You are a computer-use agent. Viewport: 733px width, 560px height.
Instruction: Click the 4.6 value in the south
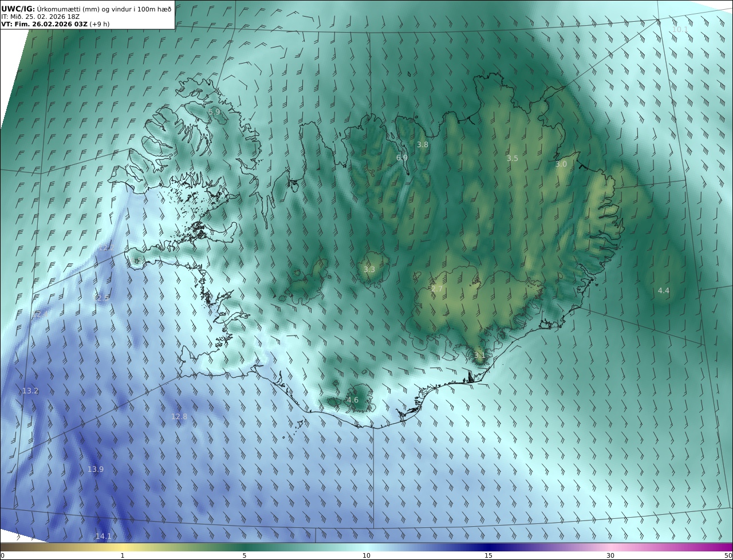point(353,400)
